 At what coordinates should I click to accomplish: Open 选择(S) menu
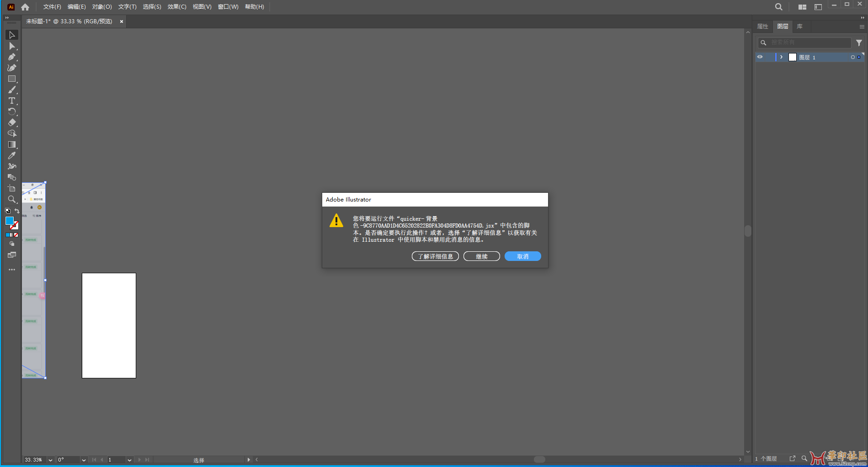(152, 7)
